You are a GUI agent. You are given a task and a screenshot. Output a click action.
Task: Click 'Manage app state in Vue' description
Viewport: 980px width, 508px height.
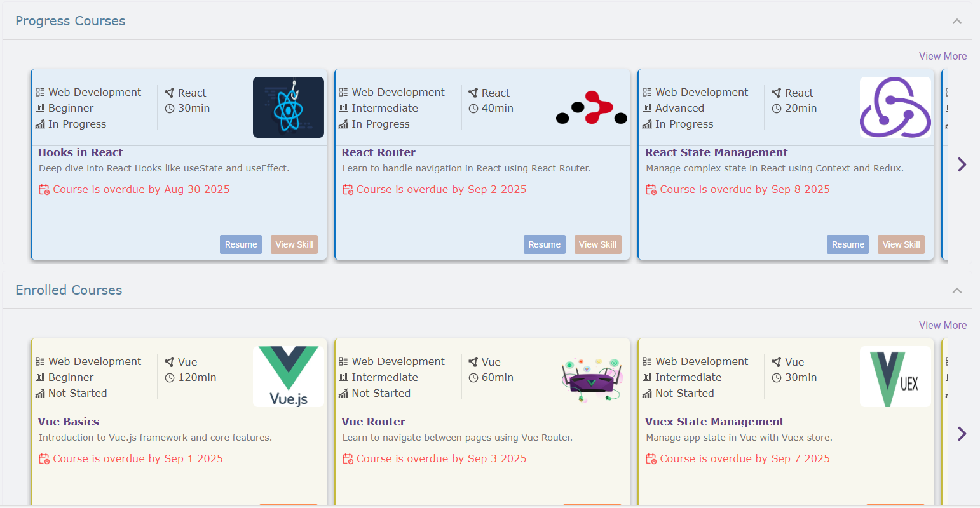[739, 438]
